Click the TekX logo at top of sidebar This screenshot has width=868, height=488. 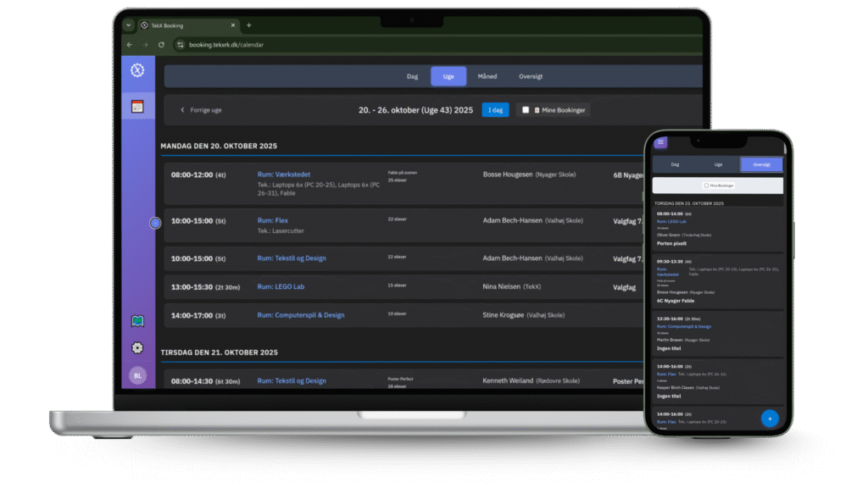point(136,71)
